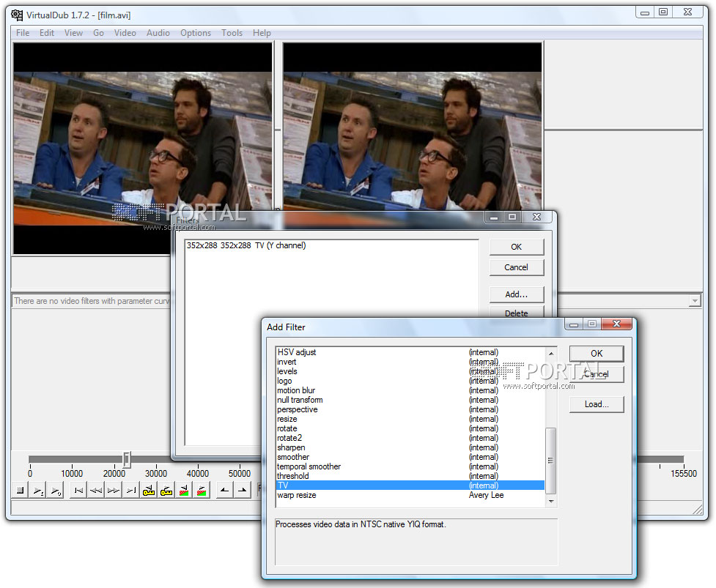Open the Tools menu
This screenshot has width=716, height=588.
pos(232,33)
